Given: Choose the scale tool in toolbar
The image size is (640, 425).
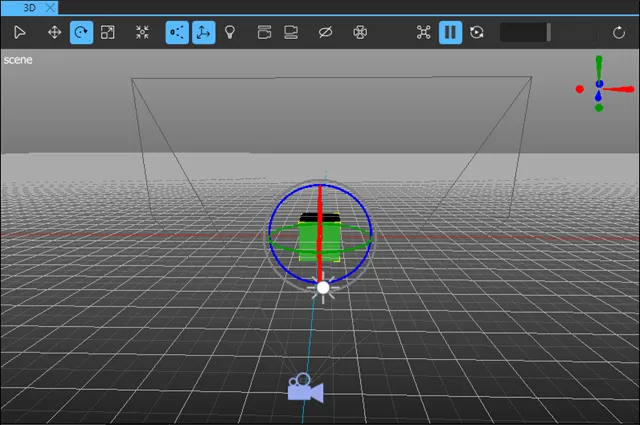Looking at the screenshot, I should point(108,32).
